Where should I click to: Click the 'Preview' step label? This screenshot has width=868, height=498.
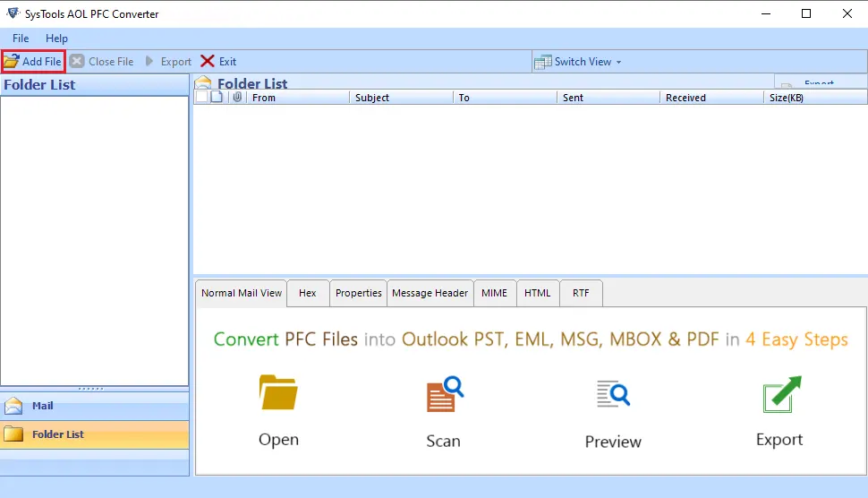click(613, 442)
